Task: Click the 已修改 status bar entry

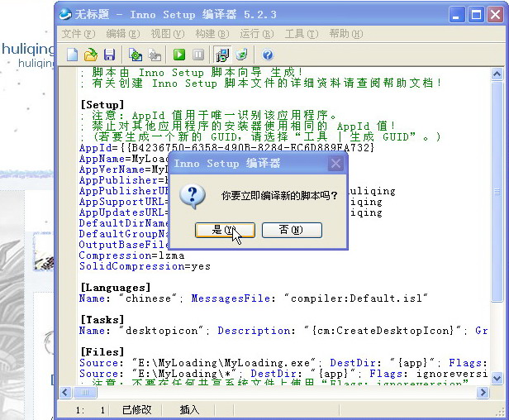Action: 136,410
